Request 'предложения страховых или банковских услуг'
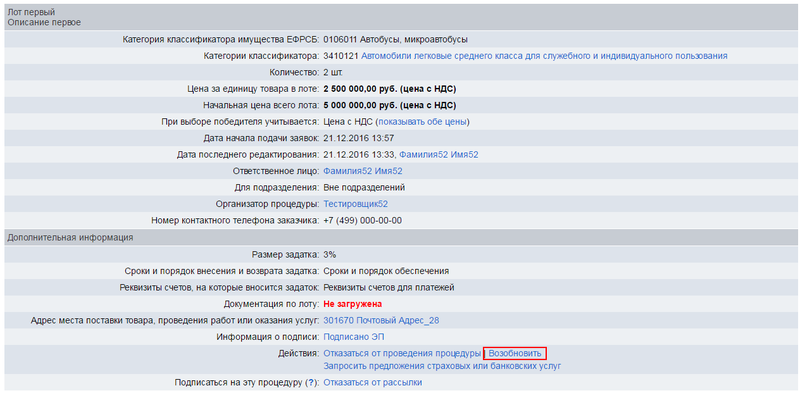The height and width of the screenshot is (393, 800). coord(442,366)
